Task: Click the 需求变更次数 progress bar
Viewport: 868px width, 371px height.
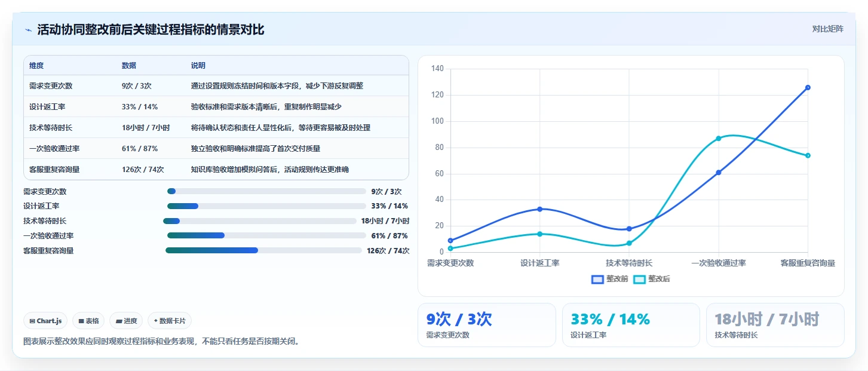Action: 266,191
